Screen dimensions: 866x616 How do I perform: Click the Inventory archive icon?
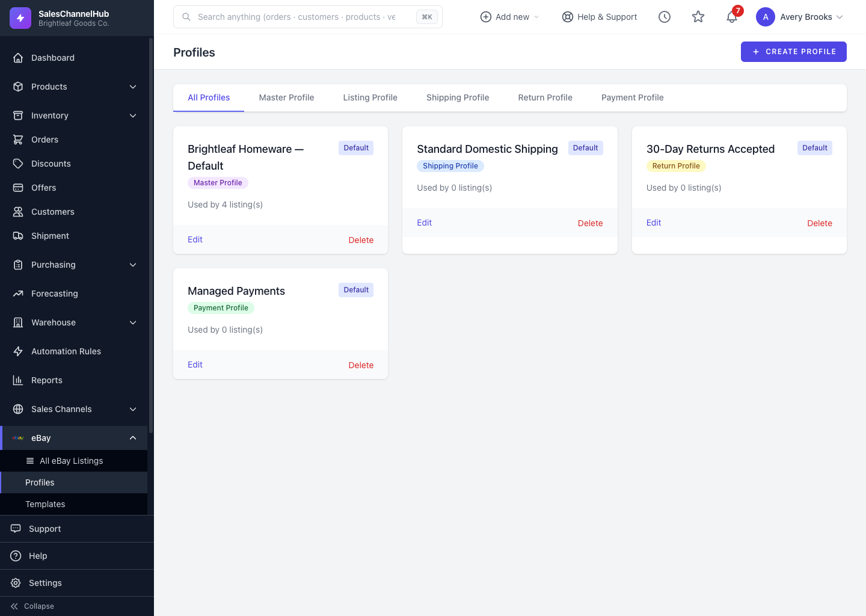18,115
